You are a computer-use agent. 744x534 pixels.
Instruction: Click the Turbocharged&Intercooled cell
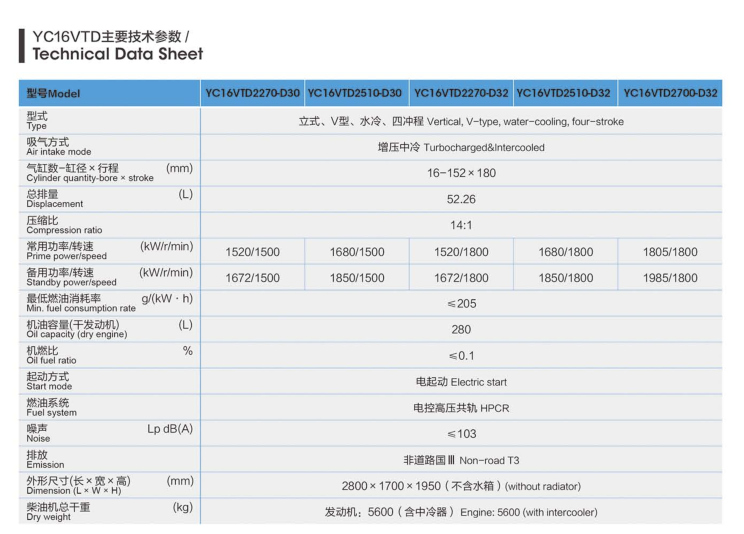pos(461,147)
